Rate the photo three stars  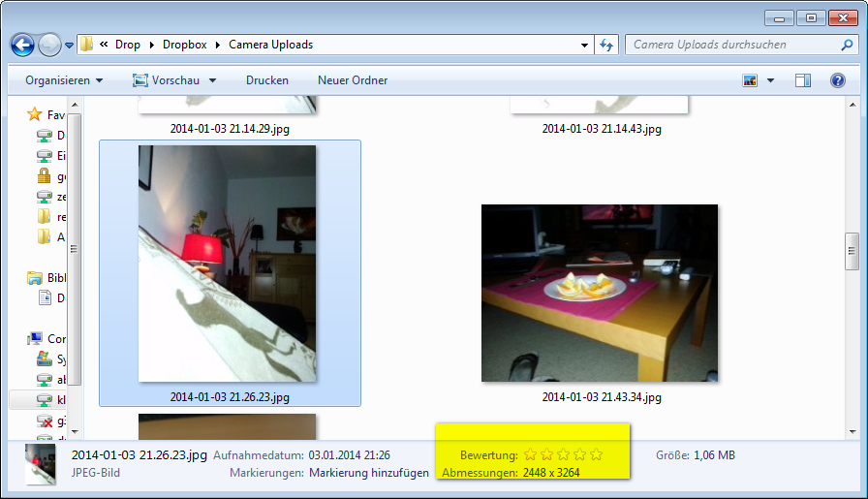click(563, 454)
